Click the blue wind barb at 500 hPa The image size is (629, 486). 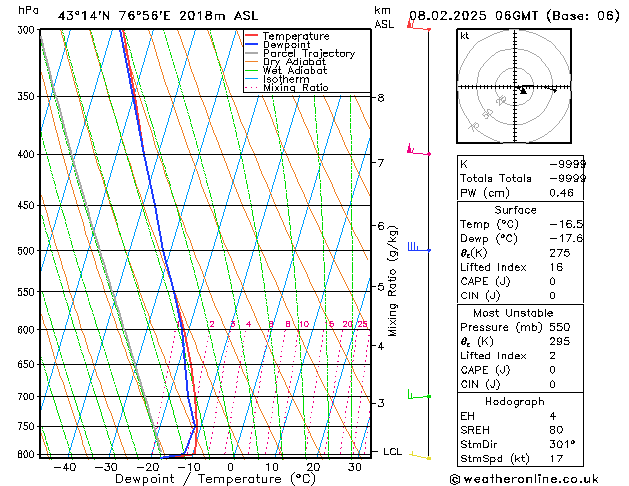pos(416,246)
